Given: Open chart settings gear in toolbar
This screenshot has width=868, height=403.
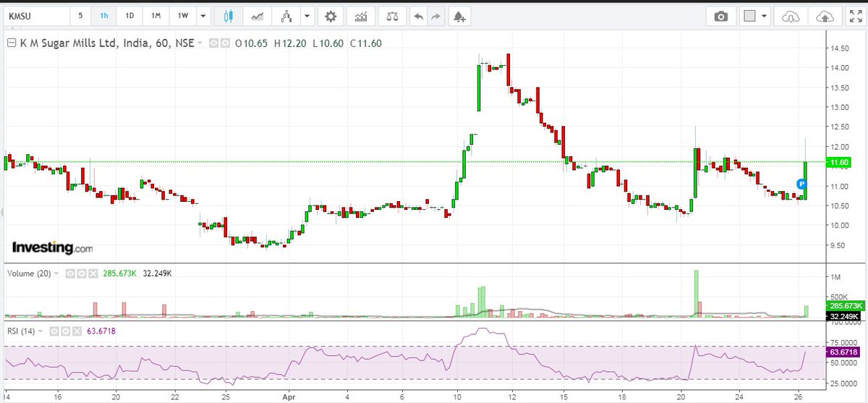Looking at the screenshot, I should [331, 15].
